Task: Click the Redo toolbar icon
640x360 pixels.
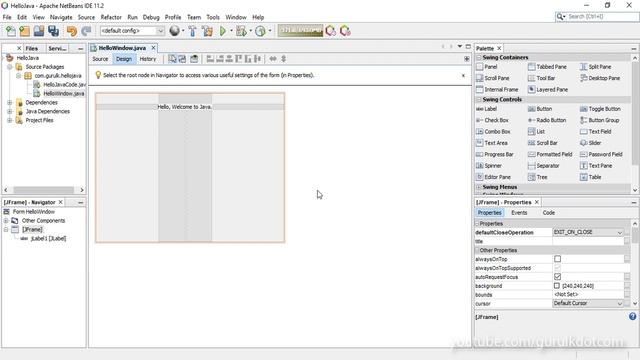Action: click(x=86, y=31)
